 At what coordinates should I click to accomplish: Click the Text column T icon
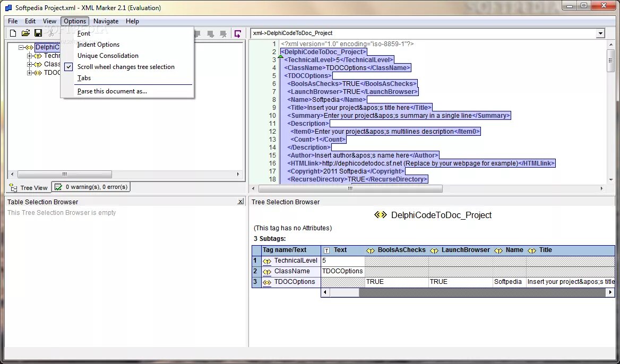point(326,250)
